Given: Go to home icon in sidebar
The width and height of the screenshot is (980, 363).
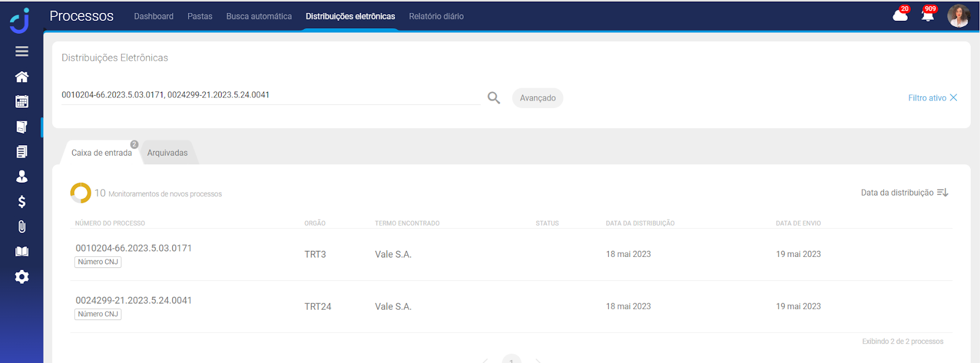Looking at the screenshot, I should (x=22, y=77).
